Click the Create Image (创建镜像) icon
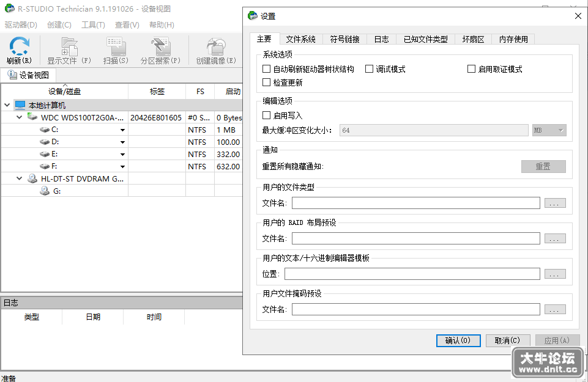The height and width of the screenshot is (382, 588). [216, 46]
